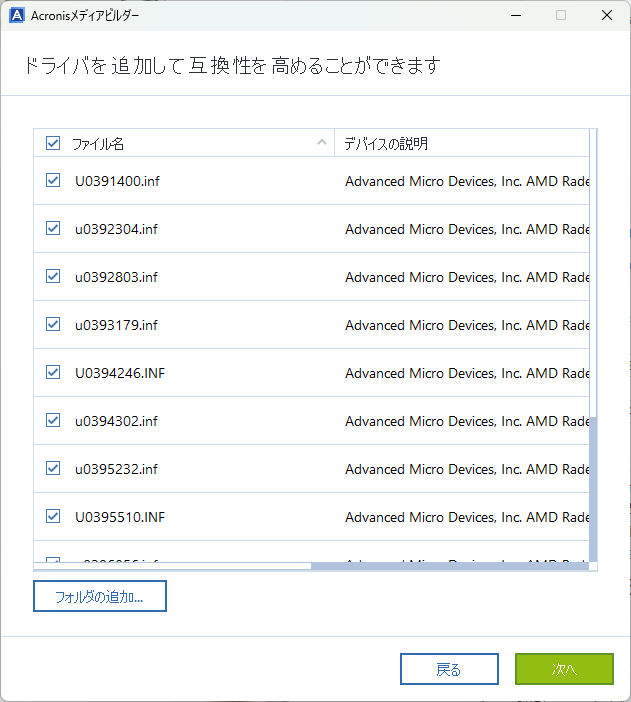This screenshot has height=702, width=631.
Task: Toggle checkbox for u0395232.inf
Action: click(53, 468)
